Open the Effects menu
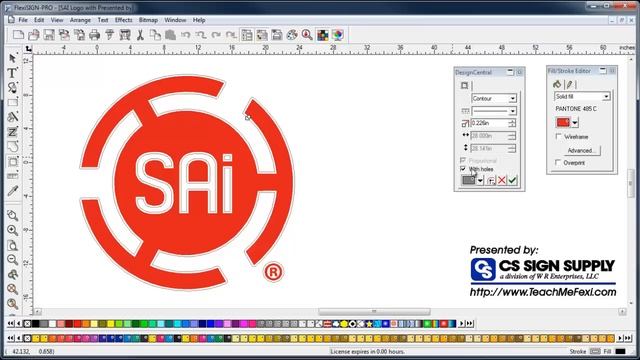The width and height of the screenshot is (640, 360). [123, 20]
